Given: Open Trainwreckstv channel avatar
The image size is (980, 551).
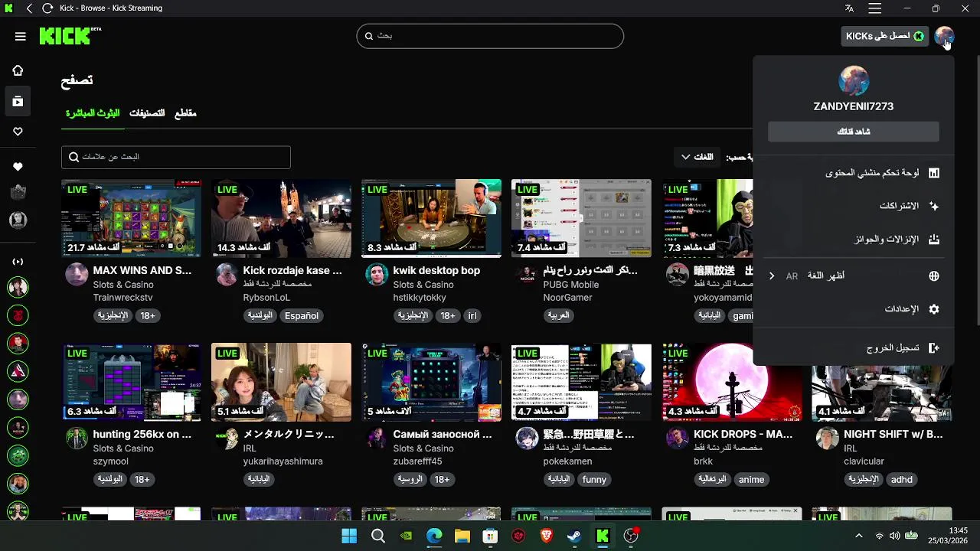Looking at the screenshot, I should click(x=77, y=274).
